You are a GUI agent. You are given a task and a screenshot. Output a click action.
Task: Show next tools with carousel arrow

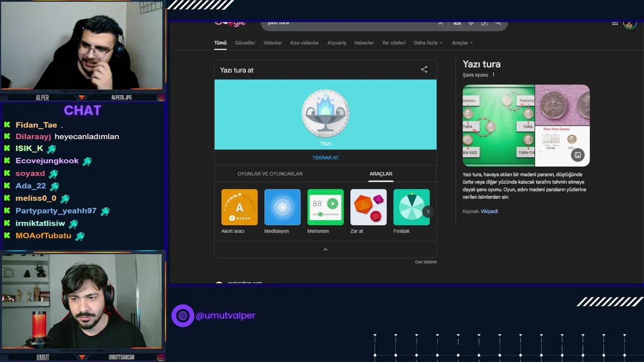pos(428,212)
